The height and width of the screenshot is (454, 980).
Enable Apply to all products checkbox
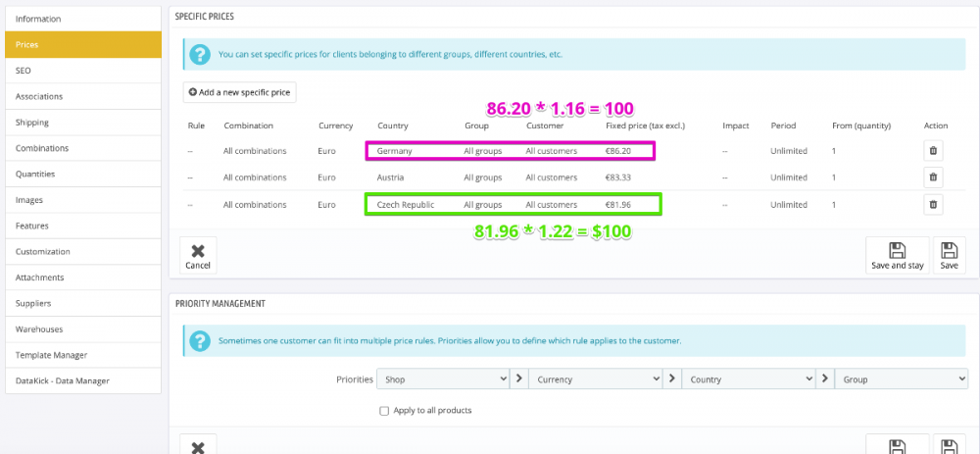(384, 410)
